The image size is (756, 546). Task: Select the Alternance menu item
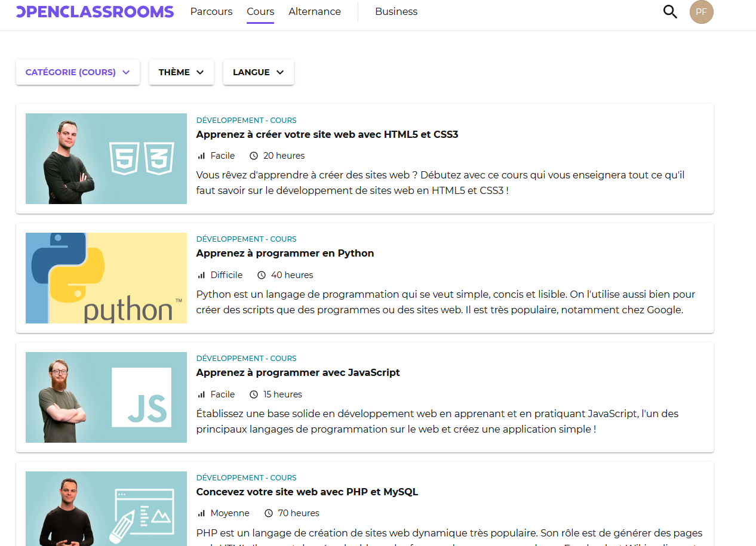314,11
